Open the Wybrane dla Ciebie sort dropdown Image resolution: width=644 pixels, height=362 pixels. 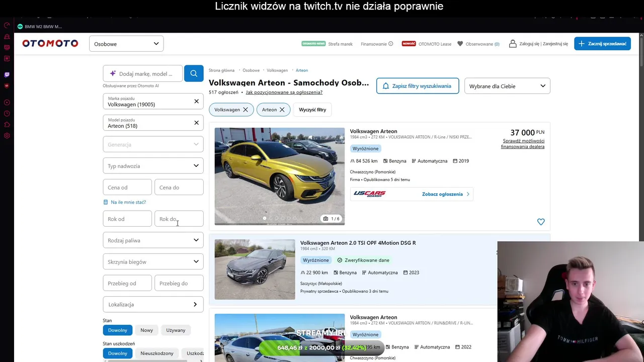tap(507, 86)
